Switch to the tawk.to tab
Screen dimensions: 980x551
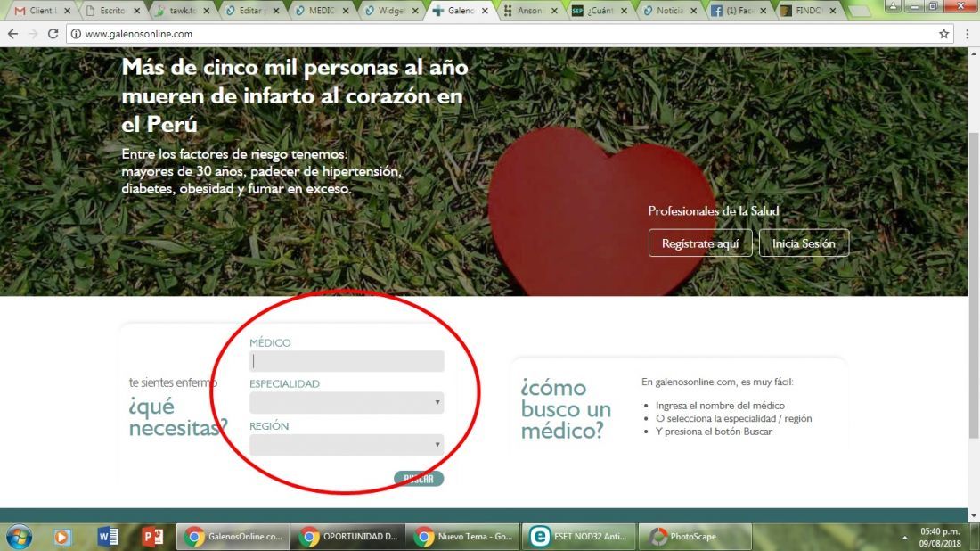(x=181, y=11)
